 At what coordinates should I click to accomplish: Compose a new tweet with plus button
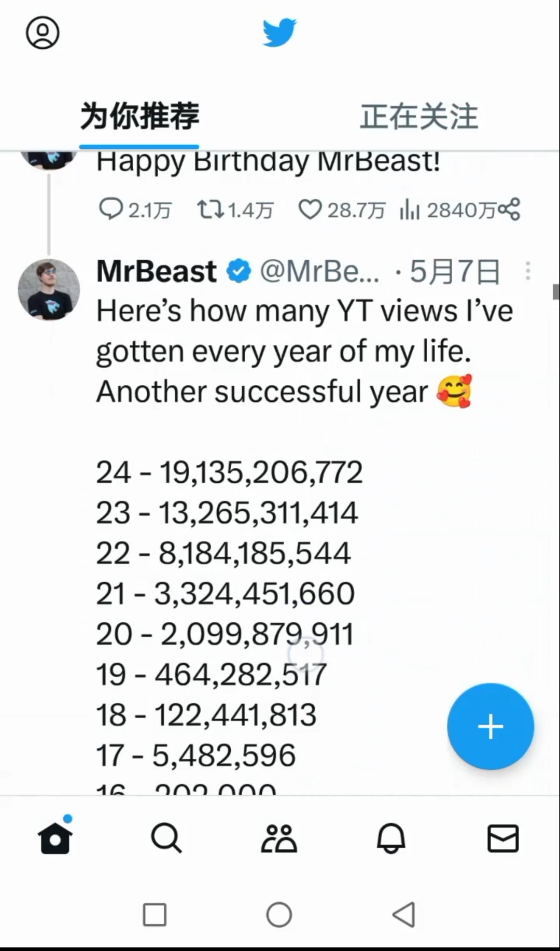(491, 726)
